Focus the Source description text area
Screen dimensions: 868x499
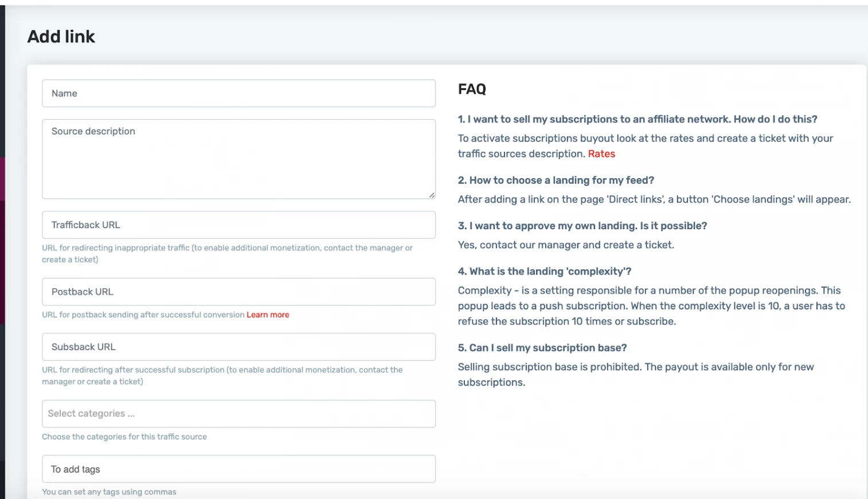(x=238, y=159)
